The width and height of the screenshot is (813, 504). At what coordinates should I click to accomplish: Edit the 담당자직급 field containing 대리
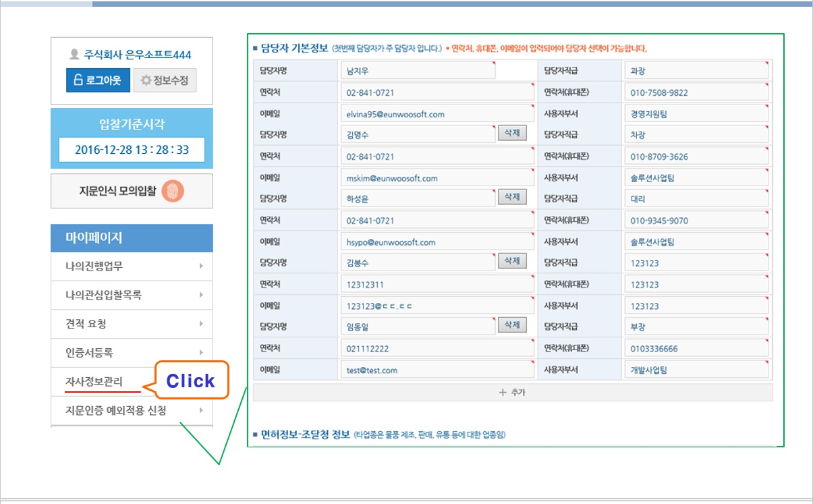pyautogui.click(x=697, y=199)
